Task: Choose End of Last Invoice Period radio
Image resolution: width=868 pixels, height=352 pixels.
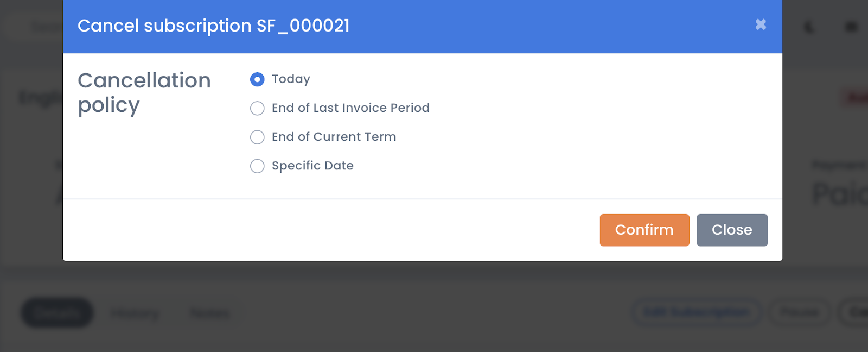Action: (257, 108)
